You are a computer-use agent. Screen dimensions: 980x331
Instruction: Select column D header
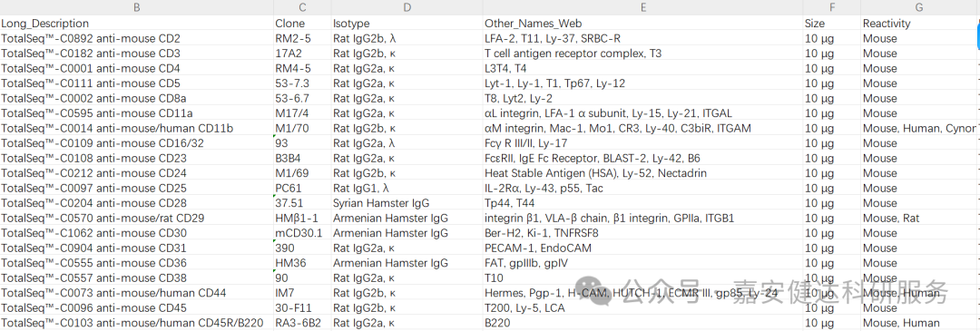tap(407, 7)
